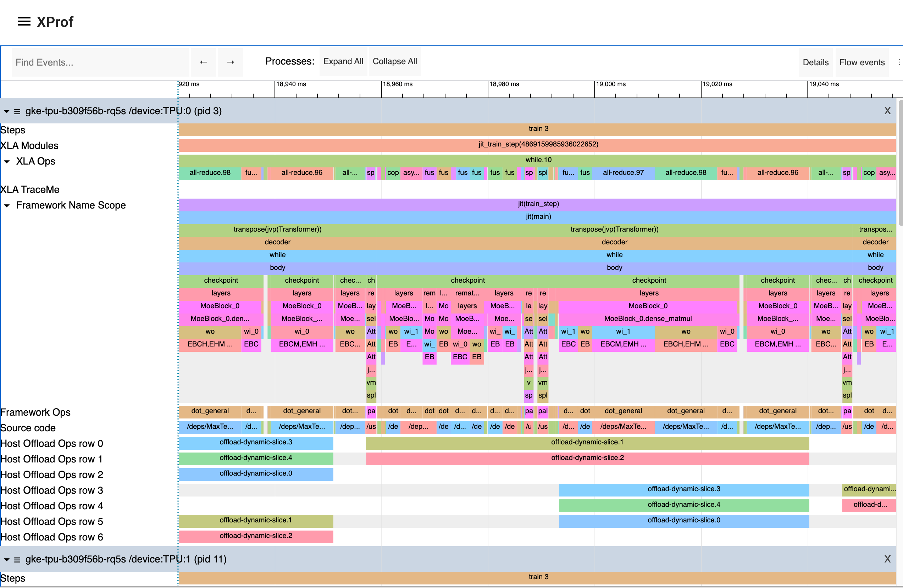Click the right arrow navigation icon
903x588 pixels.
[x=230, y=62]
